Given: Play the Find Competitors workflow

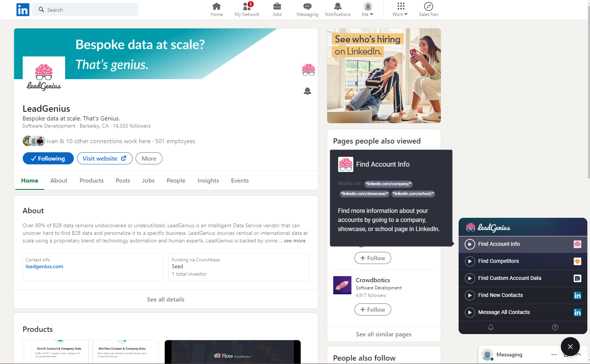Looking at the screenshot, I should [470, 261].
